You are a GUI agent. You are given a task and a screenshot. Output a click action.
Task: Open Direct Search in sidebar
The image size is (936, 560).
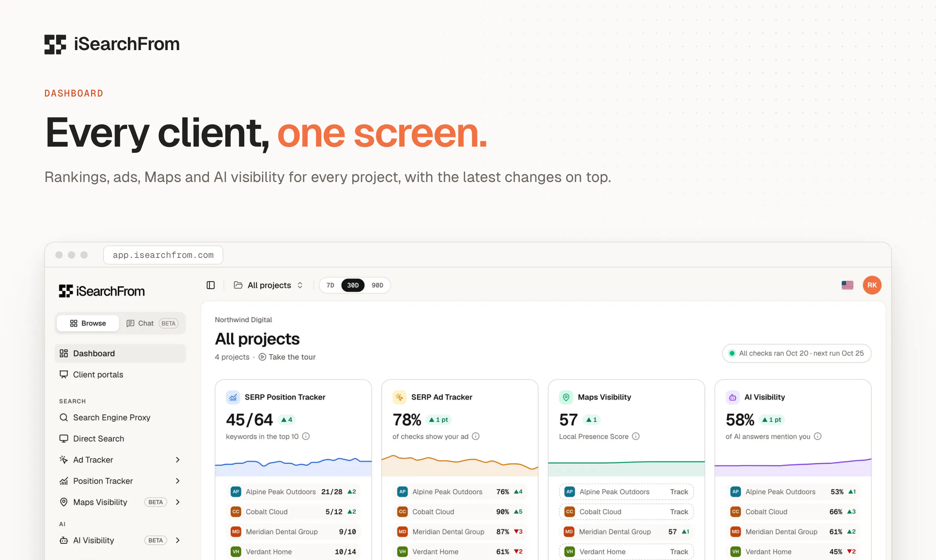[x=120, y=439]
